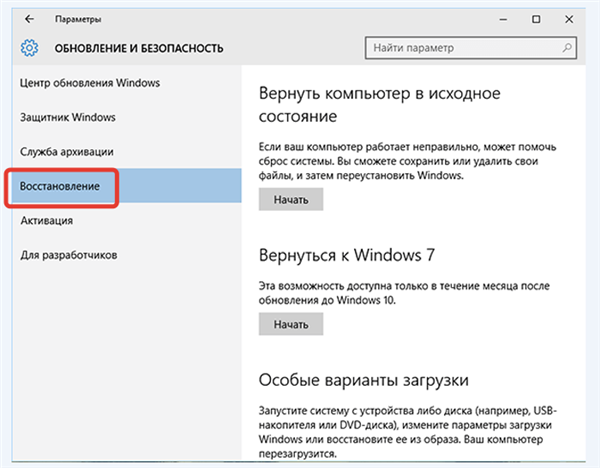This screenshot has width=600, height=468.
Task: Click the Вернуть компьютер в исходное состояние heading
Action: click(x=379, y=104)
